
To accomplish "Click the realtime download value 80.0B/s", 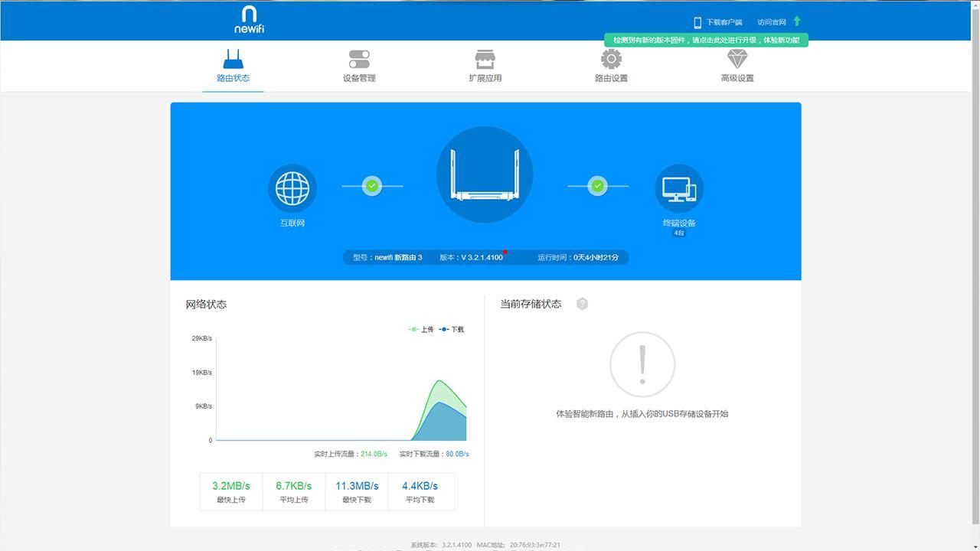I will coord(458,455).
